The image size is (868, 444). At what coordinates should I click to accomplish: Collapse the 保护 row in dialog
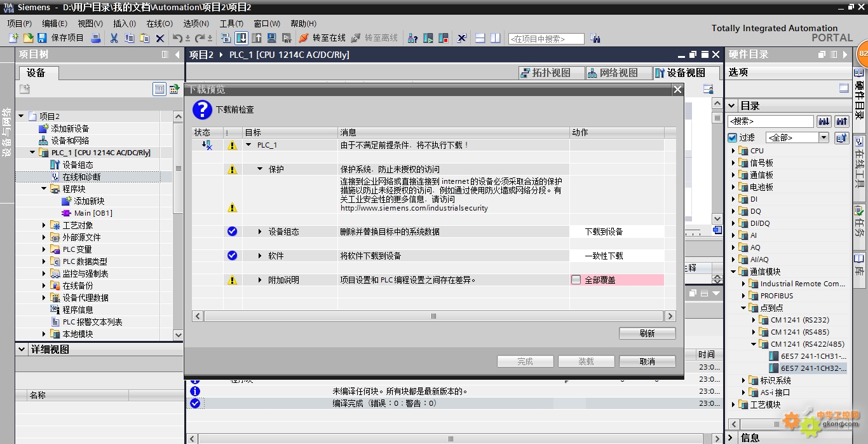260,169
